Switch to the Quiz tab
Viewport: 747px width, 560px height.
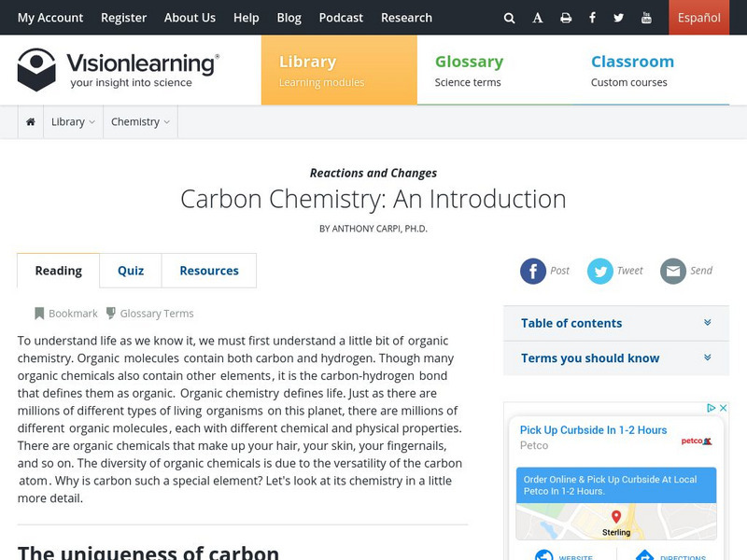131,271
